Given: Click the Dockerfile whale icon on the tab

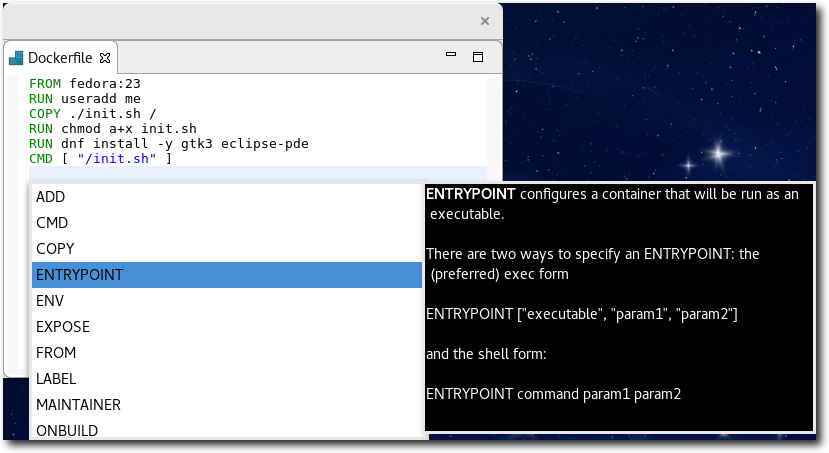Looking at the screenshot, I should tap(16, 57).
